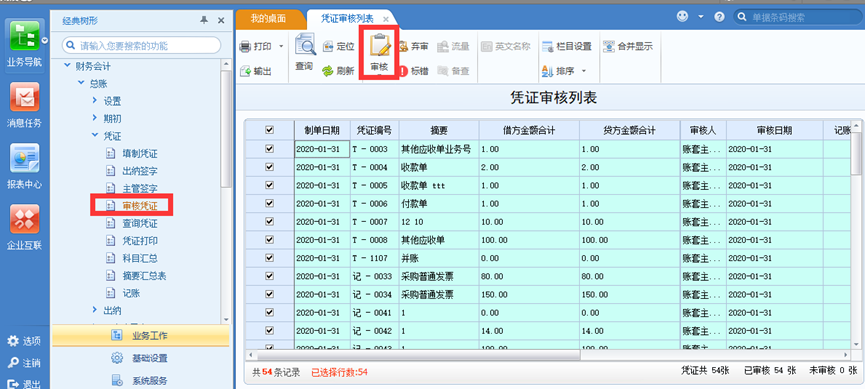
Task: Open 报表中心 report center icon
Action: click(24, 166)
